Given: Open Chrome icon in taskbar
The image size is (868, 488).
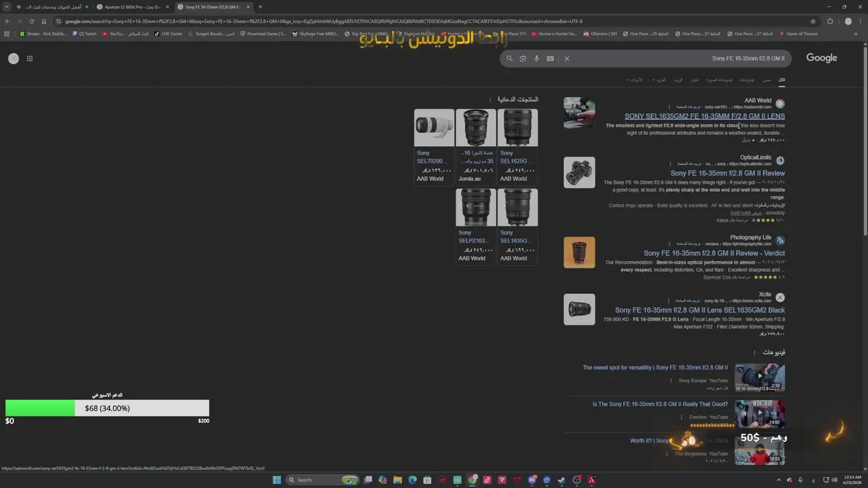Looking at the screenshot, I should pyautogui.click(x=473, y=480).
